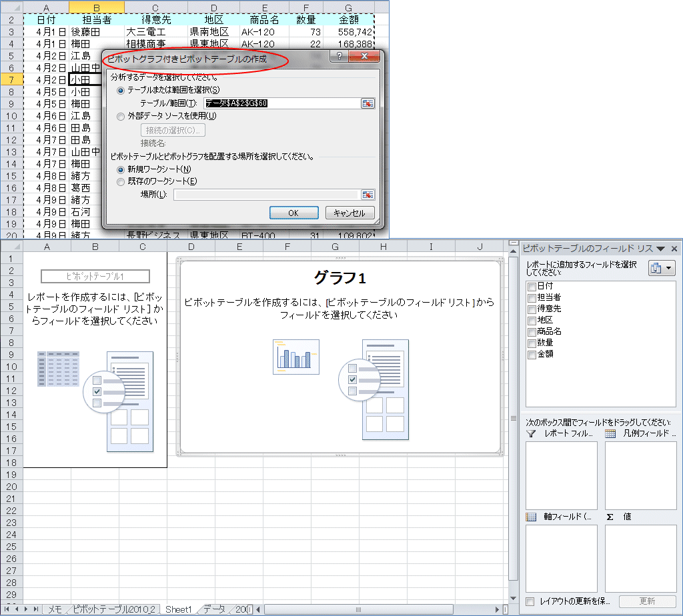Enable レイアウトの更新を保留 checkbox
Viewport: 683px width, 616px height.
pos(531,601)
